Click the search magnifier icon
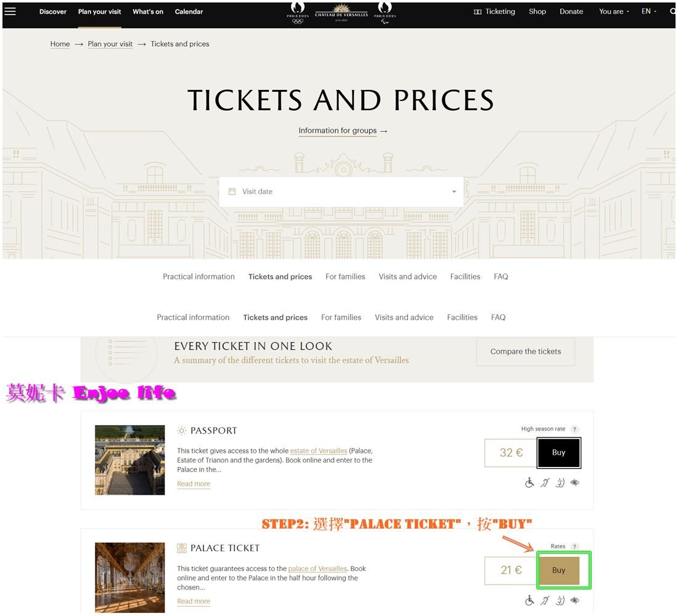The height and width of the screenshot is (616, 678). click(x=672, y=11)
